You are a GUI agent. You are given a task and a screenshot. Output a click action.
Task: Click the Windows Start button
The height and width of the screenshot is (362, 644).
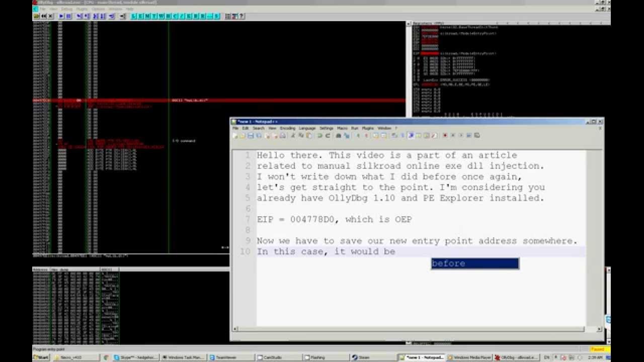click(x=41, y=357)
